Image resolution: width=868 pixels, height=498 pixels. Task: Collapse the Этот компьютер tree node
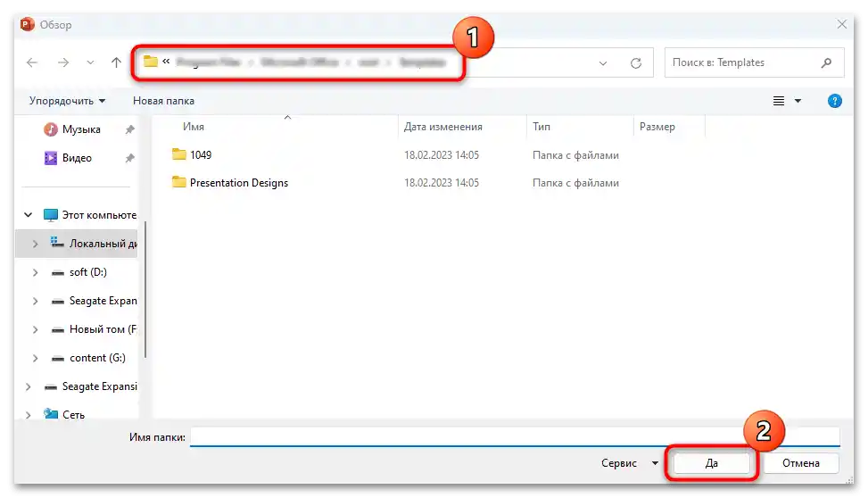click(x=29, y=214)
